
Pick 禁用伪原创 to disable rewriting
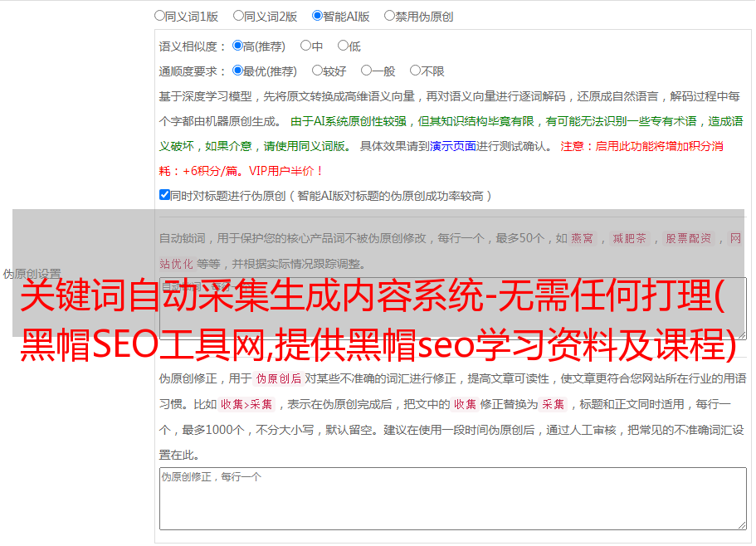pos(389,16)
